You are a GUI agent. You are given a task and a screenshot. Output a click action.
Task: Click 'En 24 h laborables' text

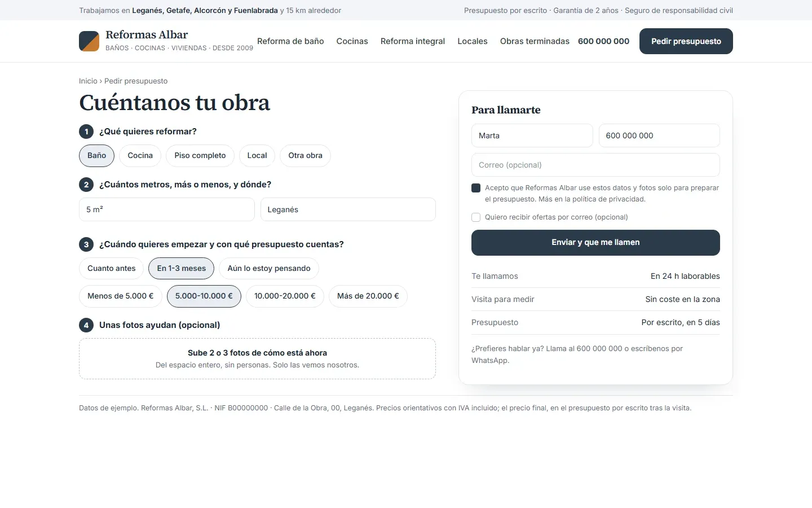pos(685,276)
